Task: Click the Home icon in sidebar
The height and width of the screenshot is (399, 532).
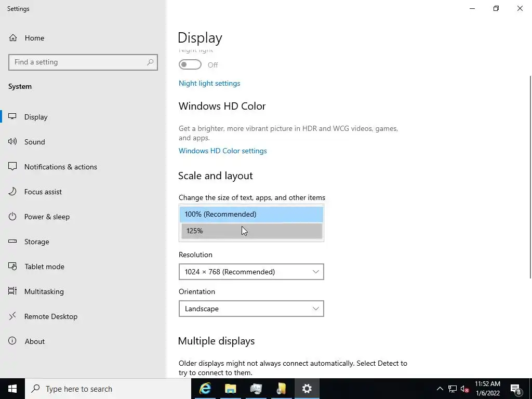Action: (x=13, y=37)
